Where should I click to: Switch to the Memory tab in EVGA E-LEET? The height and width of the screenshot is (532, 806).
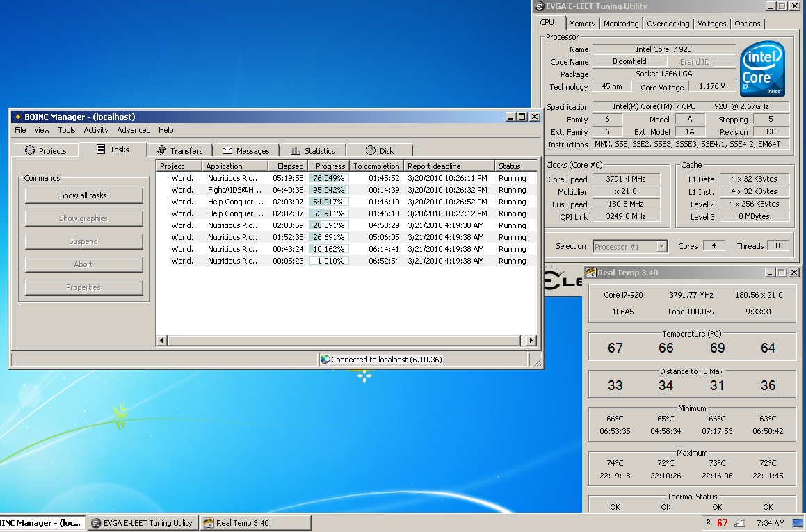pyautogui.click(x=582, y=24)
